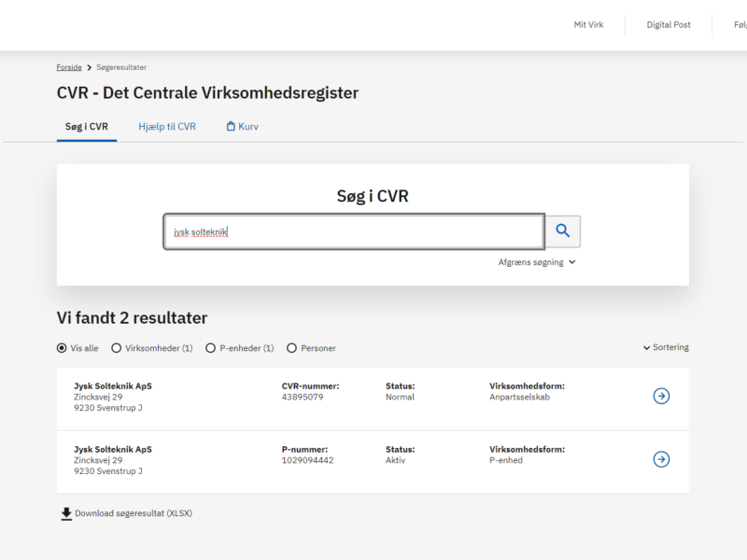747x560 pixels.
Task: Open arrow icon for P-nummer 1029094442
Action: pyautogui.click(x=661, y=459)
